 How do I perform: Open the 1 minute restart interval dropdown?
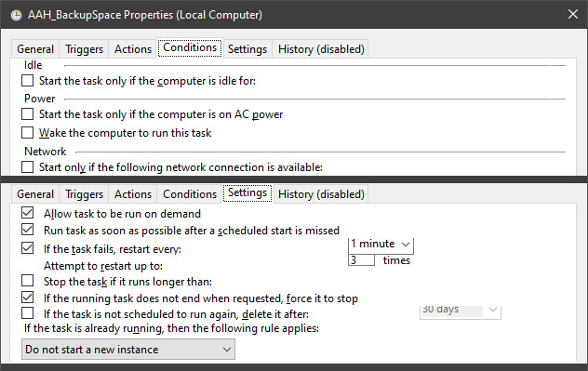pyautogui.click(x=381, y=245)
